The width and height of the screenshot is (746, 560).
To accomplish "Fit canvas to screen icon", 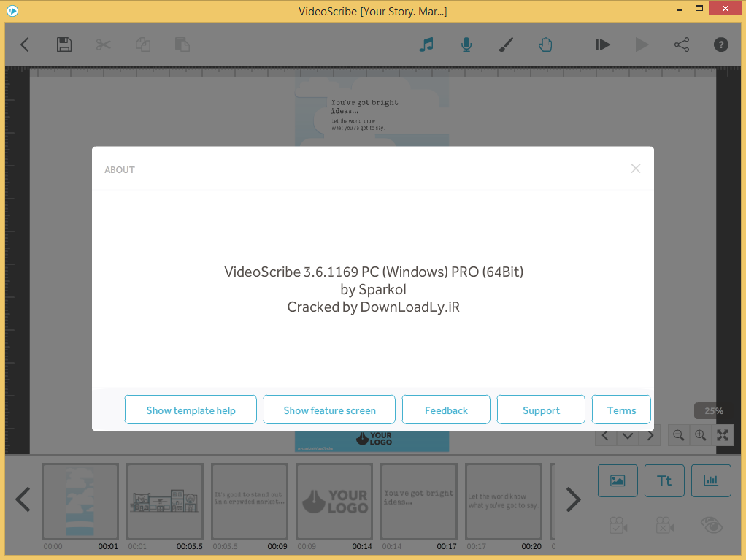I will coord(723,435).
